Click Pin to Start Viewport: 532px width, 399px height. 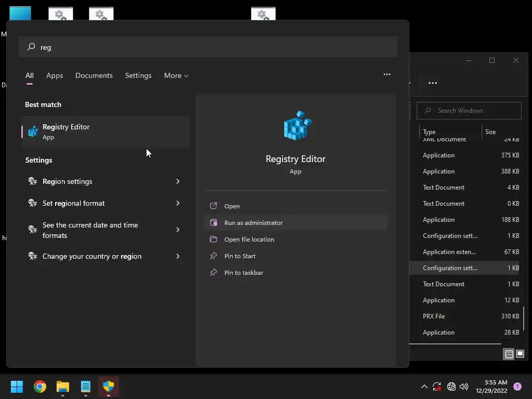pyautogui.click(x=295, y=256)
